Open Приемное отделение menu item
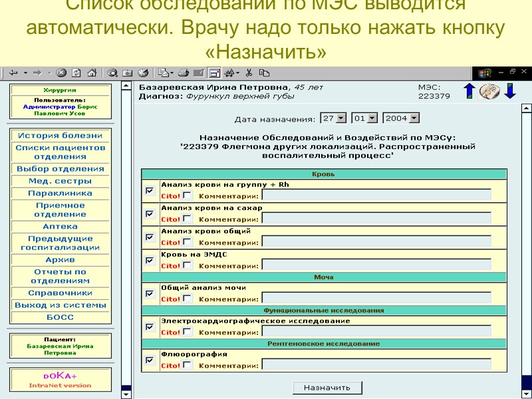532x399 pixels. (x=60, y=209)
